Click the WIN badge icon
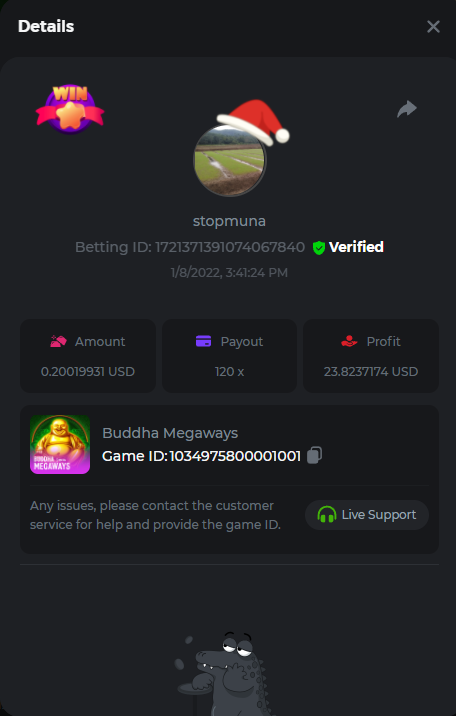The width and height of the screenshot is (456, 719). 70,109
